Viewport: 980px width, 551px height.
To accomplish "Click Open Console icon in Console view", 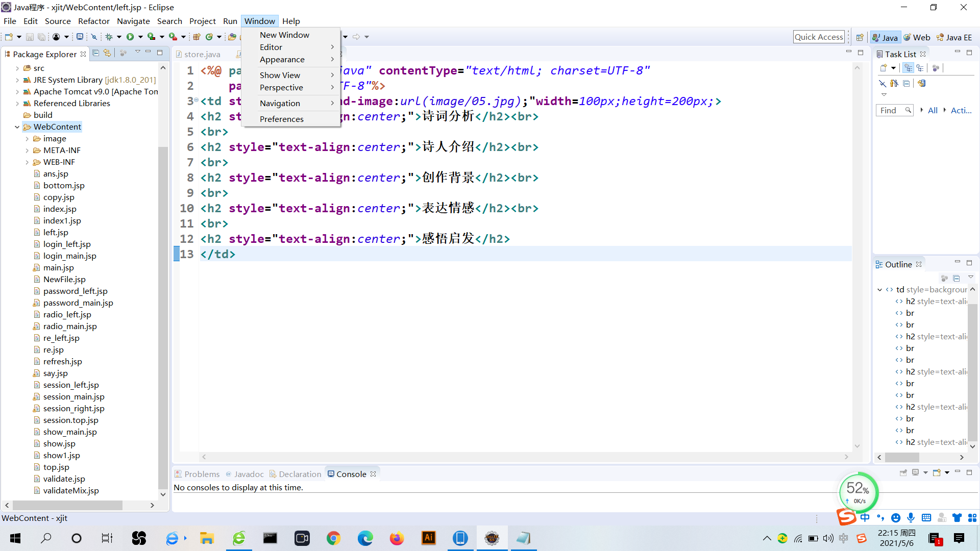I will click(937, 472).
